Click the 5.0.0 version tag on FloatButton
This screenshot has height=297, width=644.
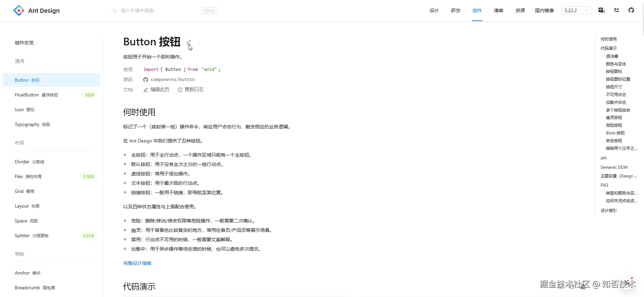tap(89, 95)
